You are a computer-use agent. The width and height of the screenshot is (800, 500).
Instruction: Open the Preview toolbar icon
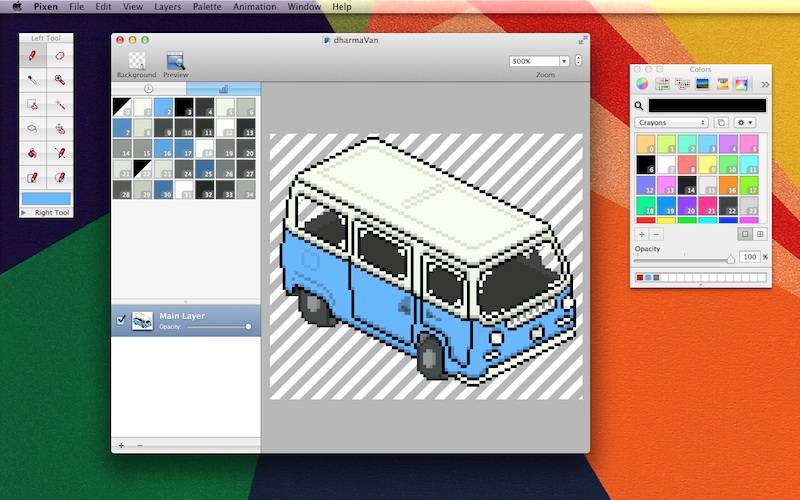pyautogui.click(x=176, y=64)
